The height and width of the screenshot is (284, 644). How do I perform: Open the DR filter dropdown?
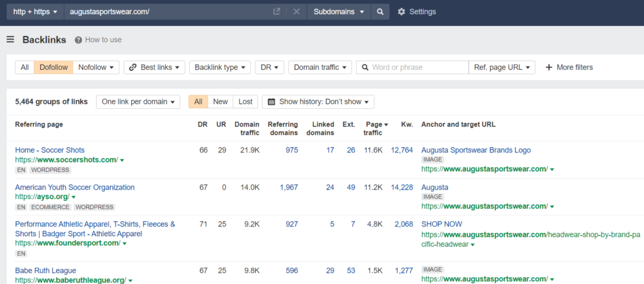269,67
